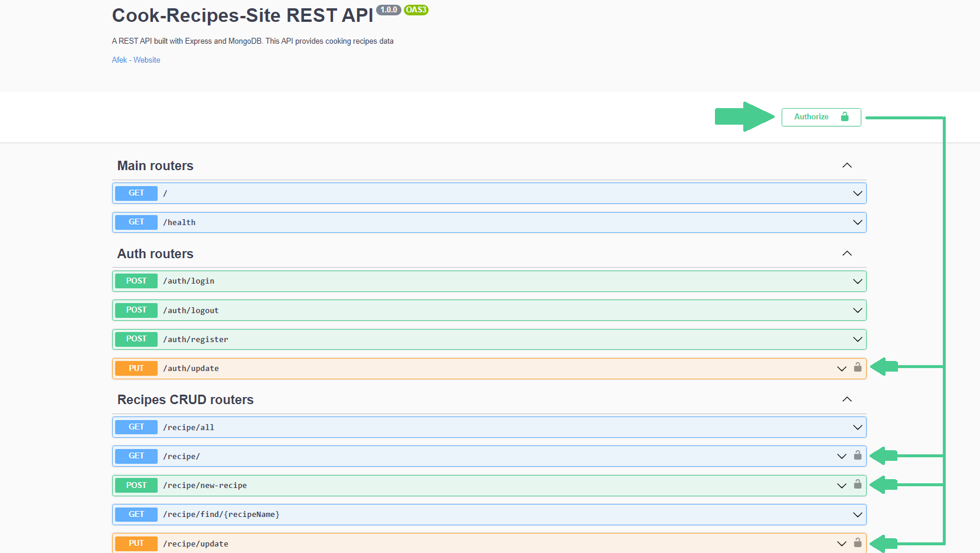Click the Main routers heading
The image size is (980, 553).
tap(155, 166)
